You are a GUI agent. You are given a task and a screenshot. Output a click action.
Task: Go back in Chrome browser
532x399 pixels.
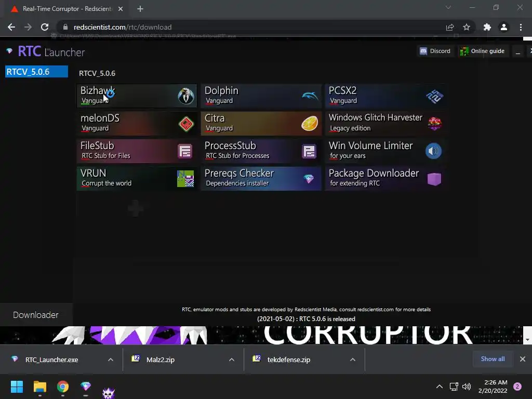(11, 27)
